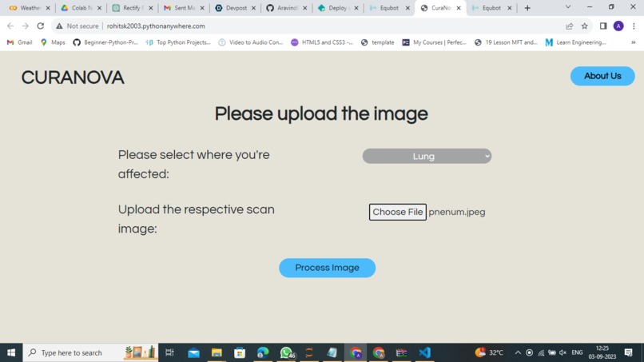Click the CURANOVA logo heading
The height and width of the screenshot is (362, 644).
[x=73, y=78]
